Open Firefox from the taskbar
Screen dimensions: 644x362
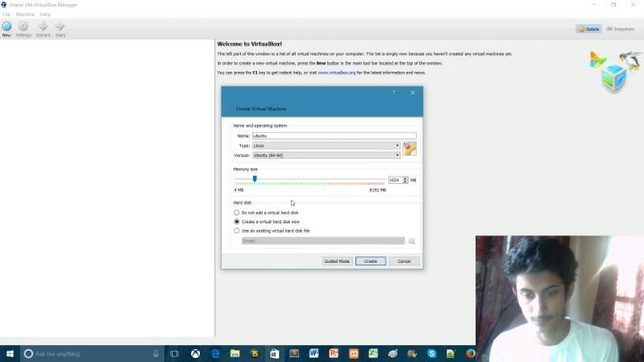(470, 354)
